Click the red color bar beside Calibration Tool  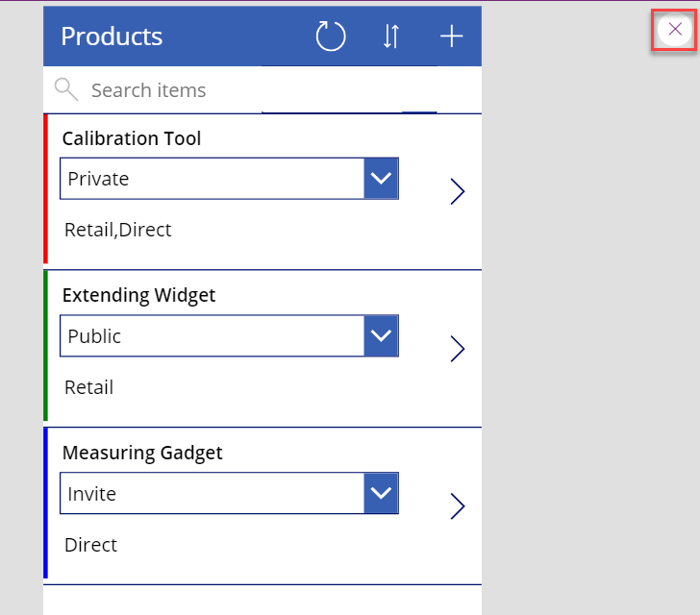(45, 188)
